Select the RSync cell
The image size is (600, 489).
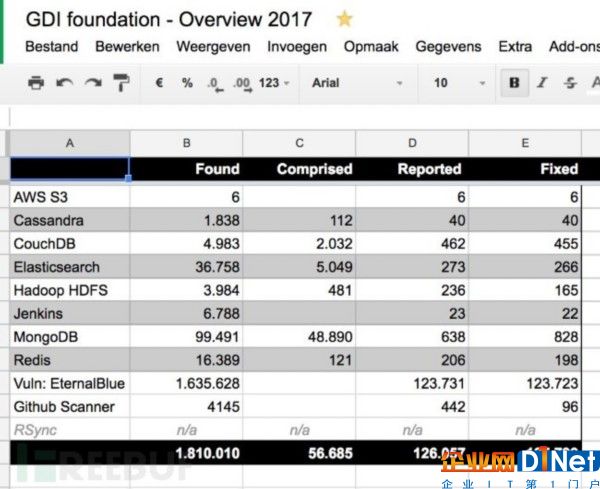click(x=70, y=430)
